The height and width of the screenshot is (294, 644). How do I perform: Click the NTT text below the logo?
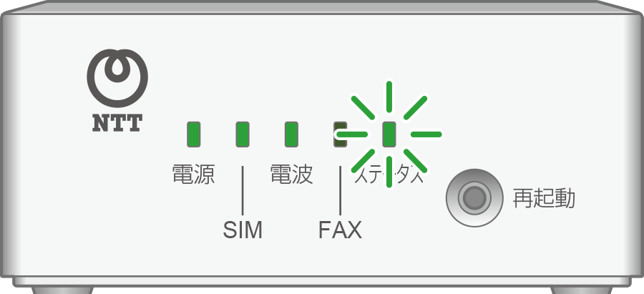tap(117, 123)
